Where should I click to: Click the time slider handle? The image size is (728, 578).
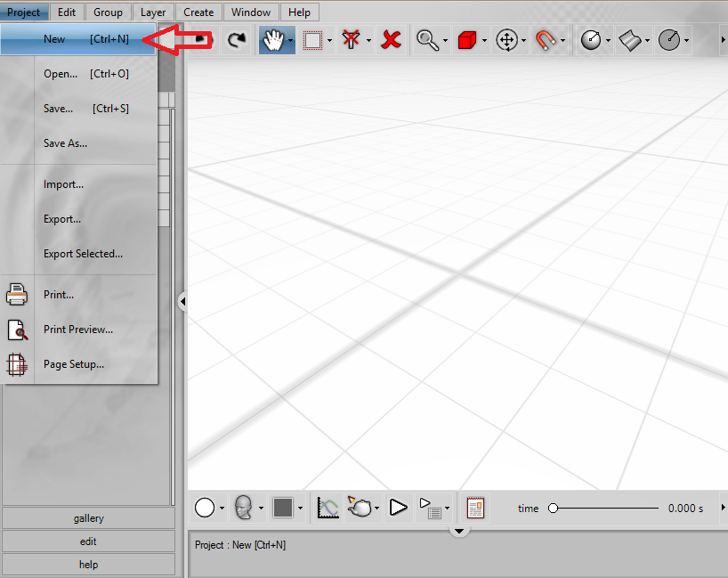(x=553, y=509)
